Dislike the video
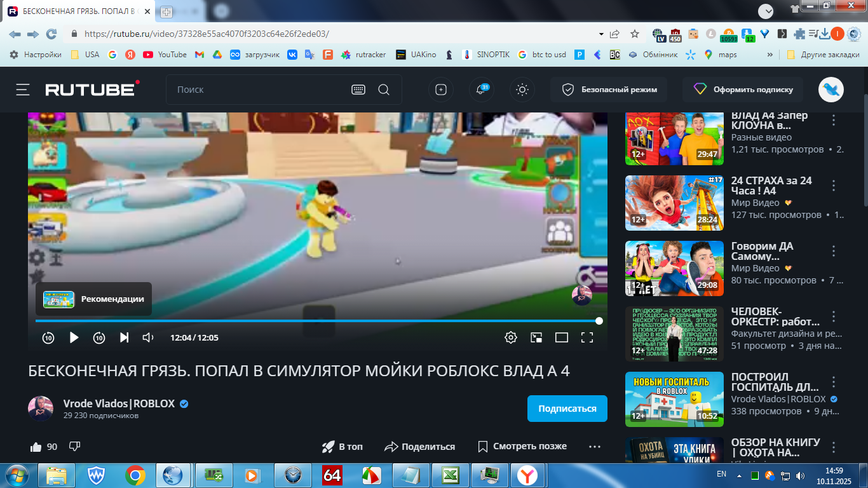The height and width of the screenshot is (488, 868). (x=74, y=447)
